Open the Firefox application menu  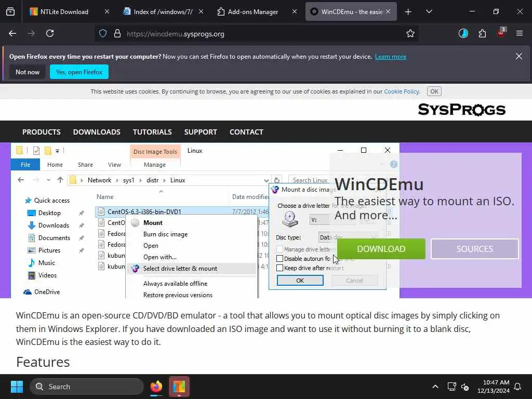(520, 34)
